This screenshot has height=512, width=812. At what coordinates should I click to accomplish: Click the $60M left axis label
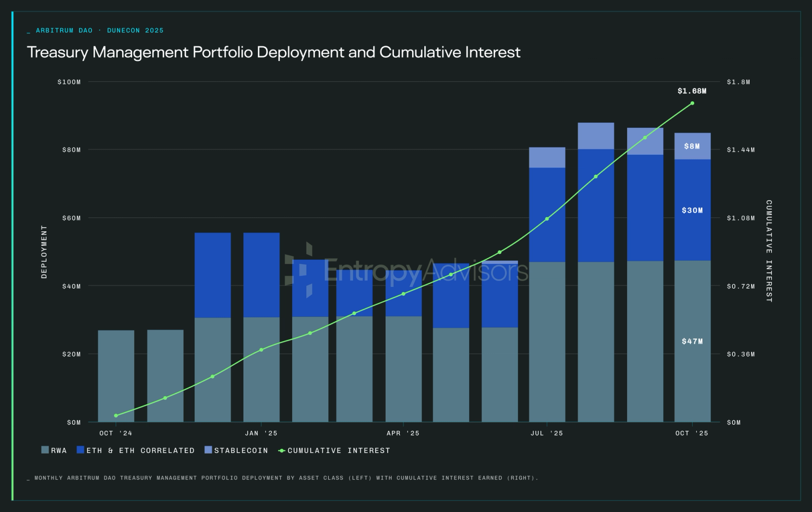click(72, 218)
